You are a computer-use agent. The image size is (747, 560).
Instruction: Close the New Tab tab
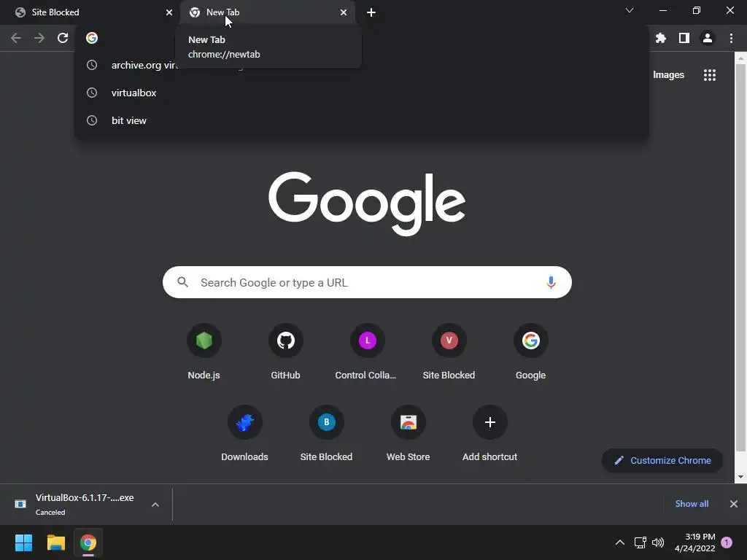point(344,12)
